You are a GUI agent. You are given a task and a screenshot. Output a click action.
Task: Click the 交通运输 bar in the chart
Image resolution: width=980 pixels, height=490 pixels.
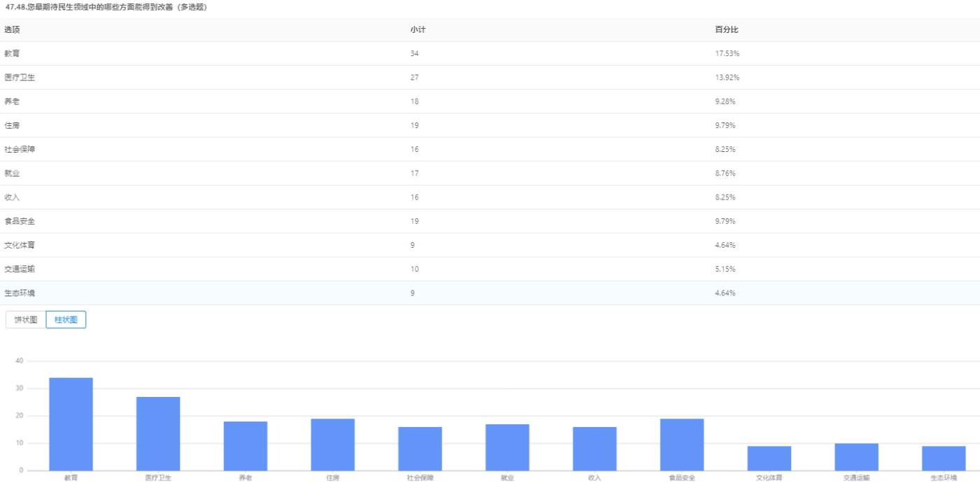856,457
